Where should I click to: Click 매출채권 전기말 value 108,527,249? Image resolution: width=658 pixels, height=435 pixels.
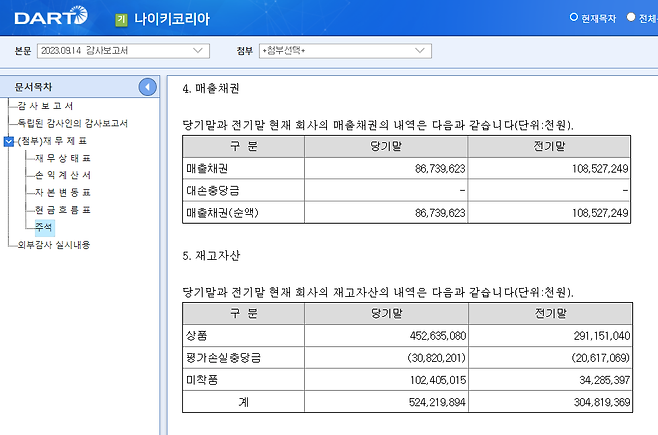[600, 169]
